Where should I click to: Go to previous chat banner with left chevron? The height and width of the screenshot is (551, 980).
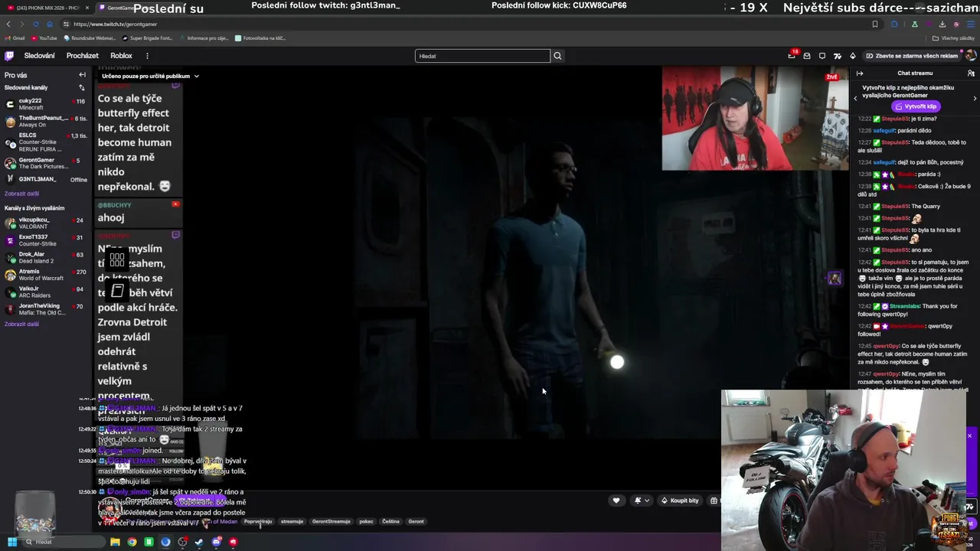[856, 98]
